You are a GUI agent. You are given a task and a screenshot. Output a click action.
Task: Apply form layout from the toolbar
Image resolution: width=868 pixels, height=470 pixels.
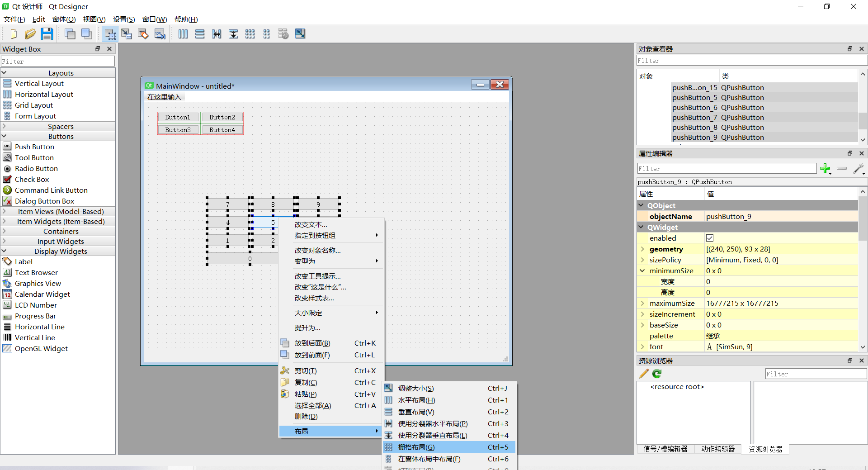click(x=267, y=34)
